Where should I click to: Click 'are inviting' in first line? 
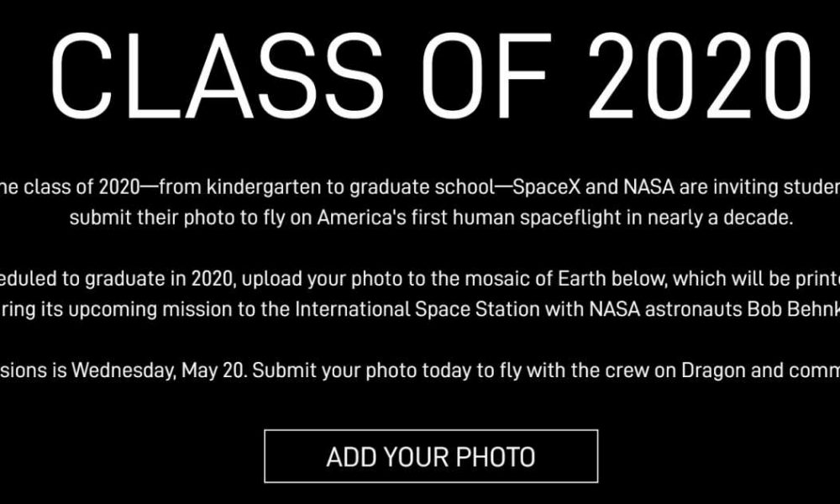[x=742, y=187]
